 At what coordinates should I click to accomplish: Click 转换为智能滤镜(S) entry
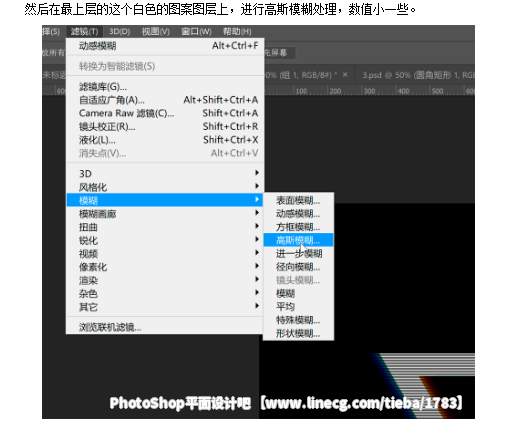(165, 66)
